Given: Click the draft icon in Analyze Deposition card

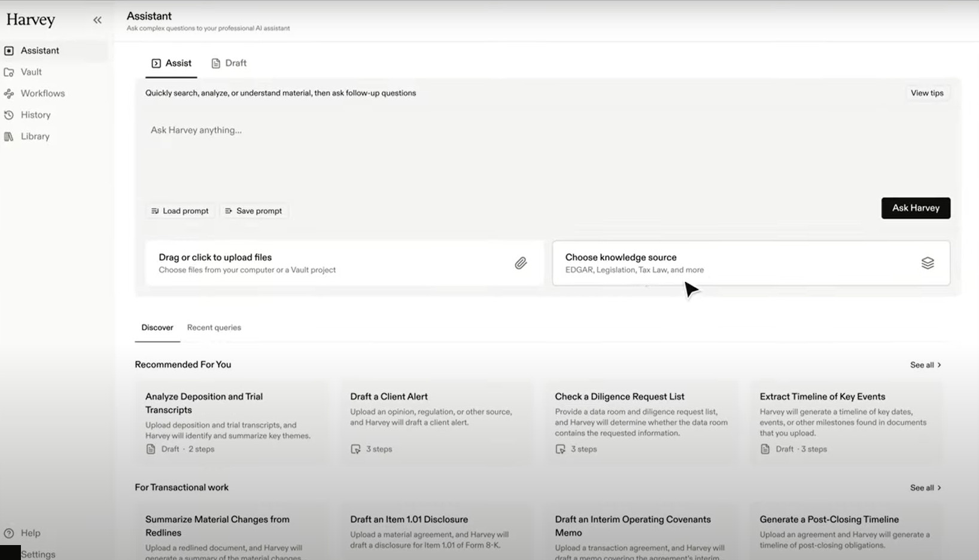Looking at the screenshot, I should (151, 449).
